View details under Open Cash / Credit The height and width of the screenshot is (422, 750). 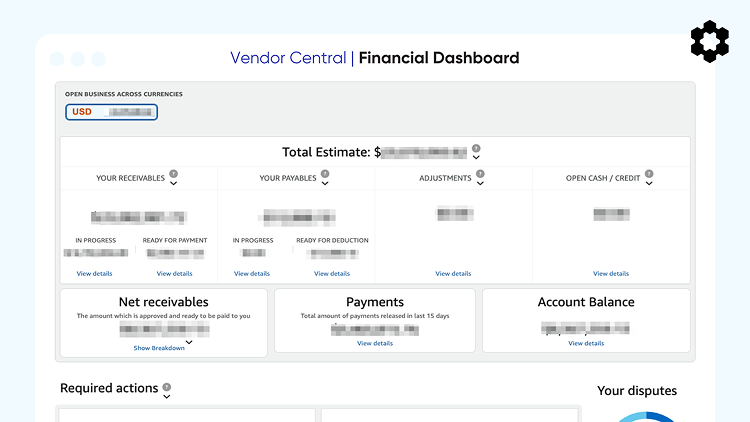click(611, 274)
